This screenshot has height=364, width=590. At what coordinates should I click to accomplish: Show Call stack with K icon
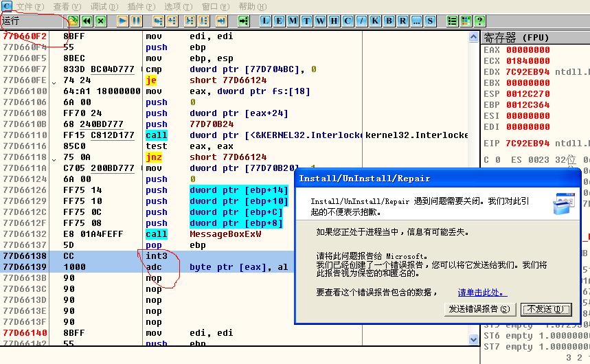[375, 21]
